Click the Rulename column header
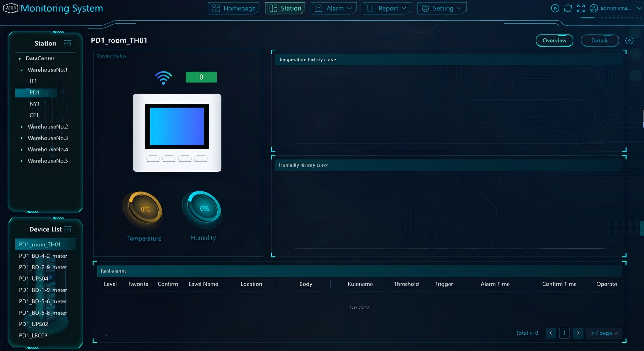 point(360,284)
